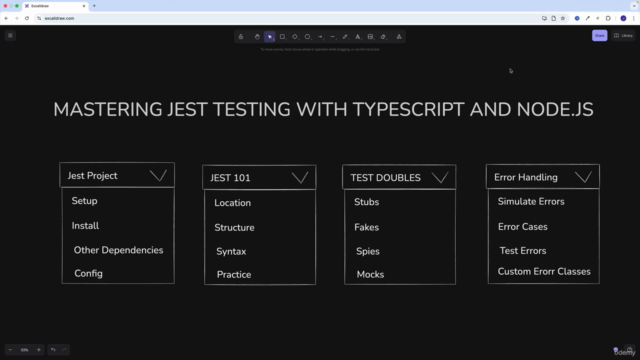Viewport: 640px width, 360px height.
Task: Select the Diamond shape tool
Action: (x=295, y=37)
